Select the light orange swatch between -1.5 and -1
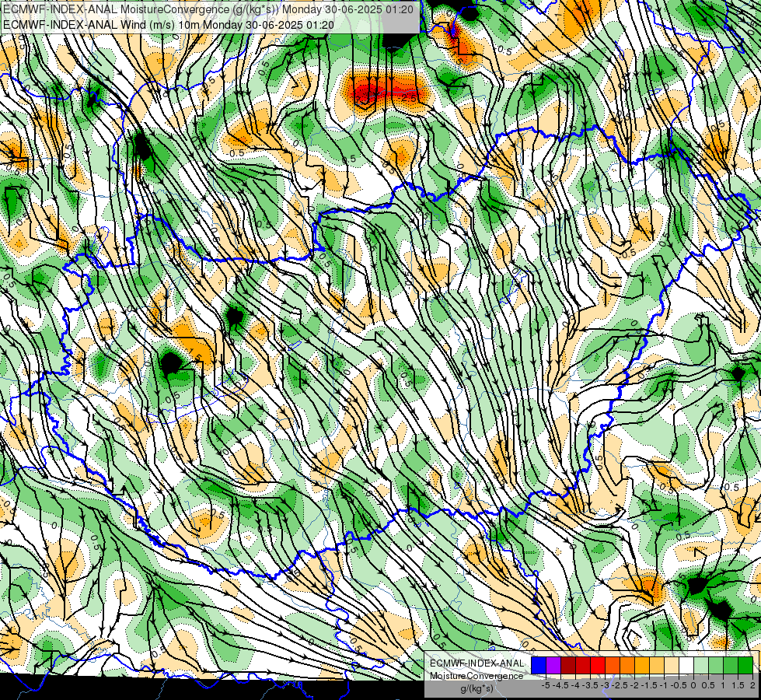This screenshot has width=761, height=700. click(x=657, y=665)
